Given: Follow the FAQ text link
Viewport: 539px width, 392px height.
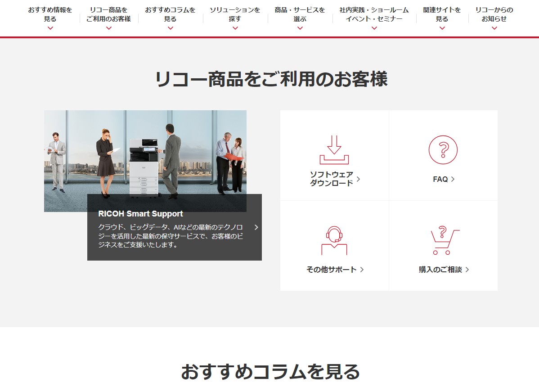Looking at the screenshot, I should click(x=440, y=179).
